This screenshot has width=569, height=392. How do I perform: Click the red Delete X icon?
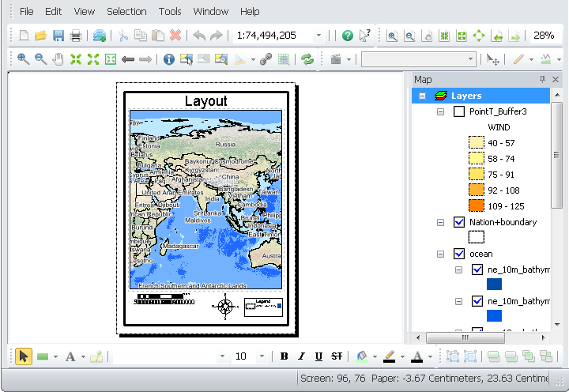[x=175, y=36]
